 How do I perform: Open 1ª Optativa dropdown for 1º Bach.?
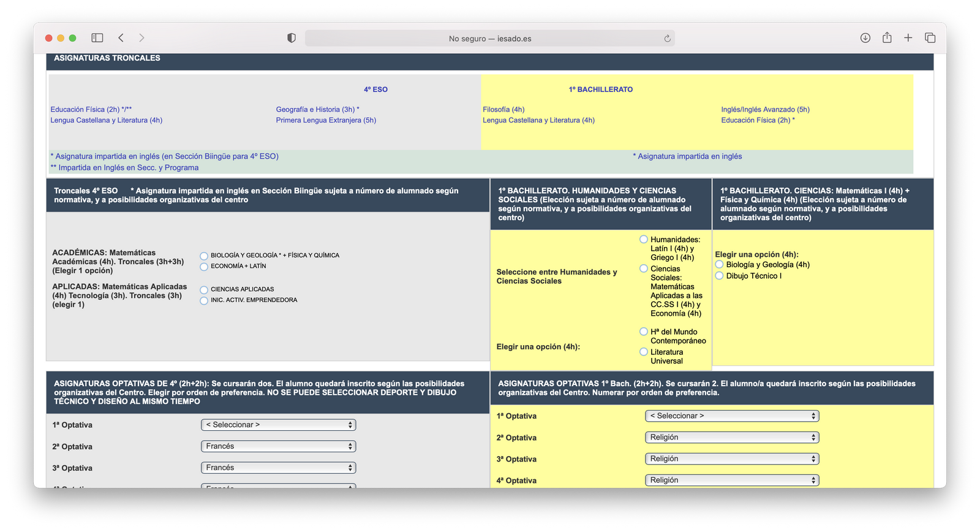[732, 416]
